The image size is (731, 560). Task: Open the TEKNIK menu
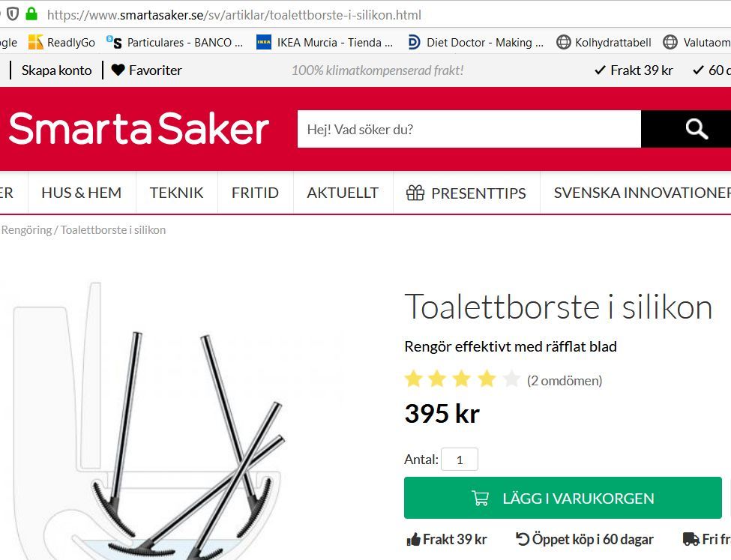tap(177, 193)
